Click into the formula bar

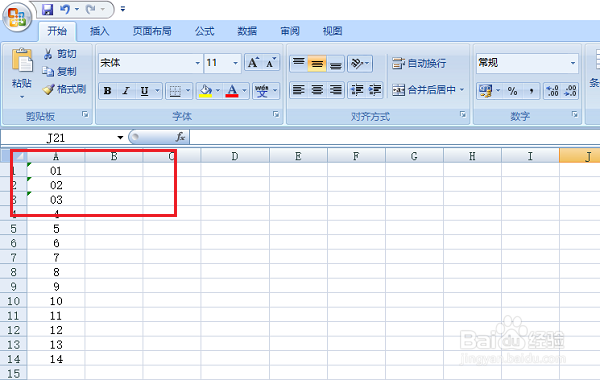tap(394, 137)
